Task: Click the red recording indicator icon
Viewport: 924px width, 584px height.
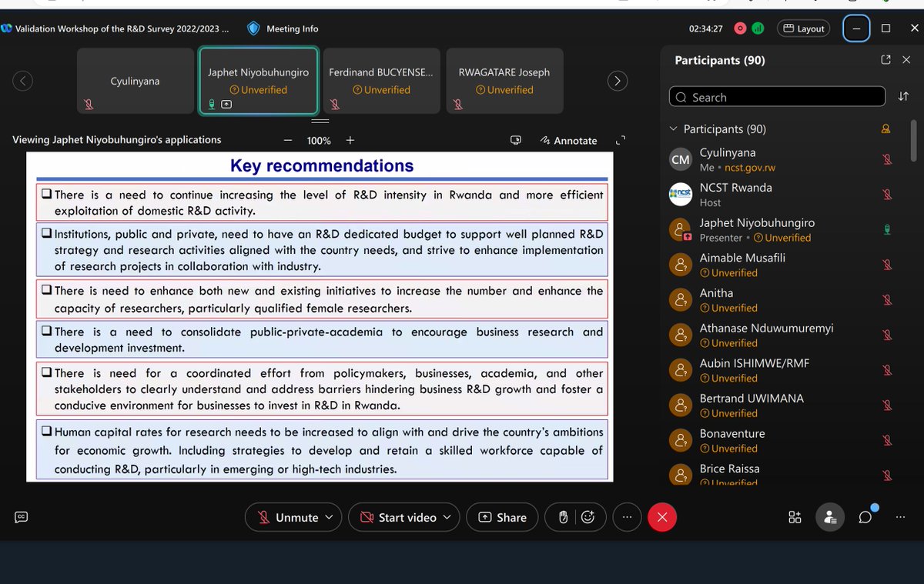Action: click(x=740, y=28)
